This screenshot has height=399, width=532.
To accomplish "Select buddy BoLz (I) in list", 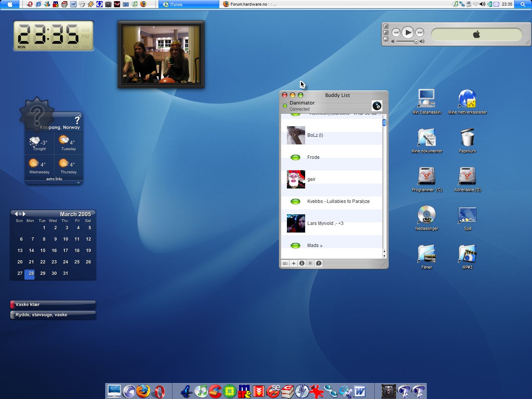I will coord(332,135).
